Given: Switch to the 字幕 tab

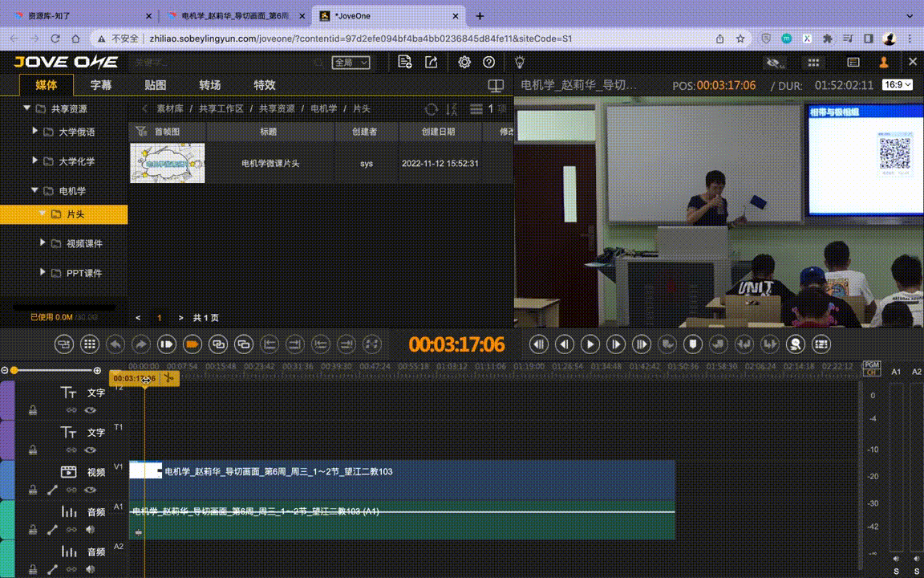Looking at the screenshot, I should pyautogui.click(x=101, y=85).
